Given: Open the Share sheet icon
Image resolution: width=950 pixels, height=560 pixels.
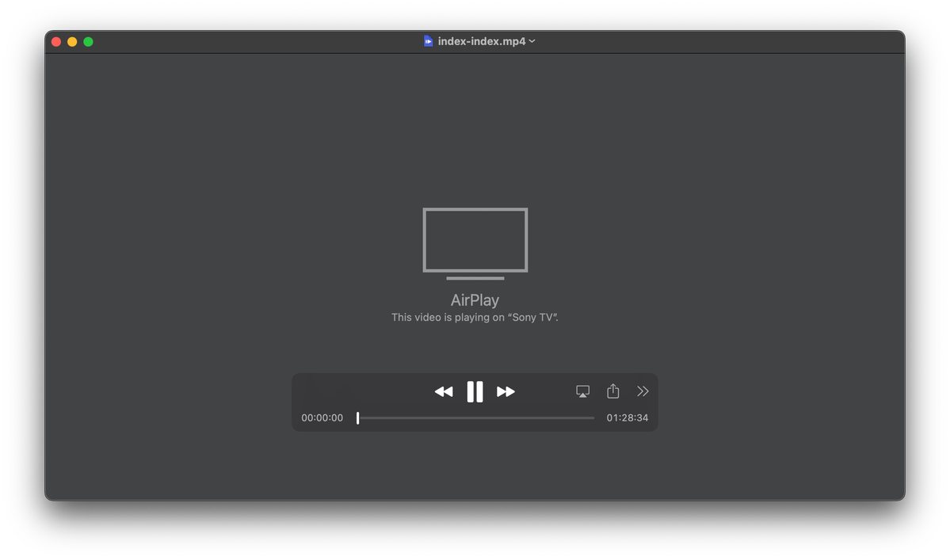Looking at the screenshot, I should click(612, 390).
